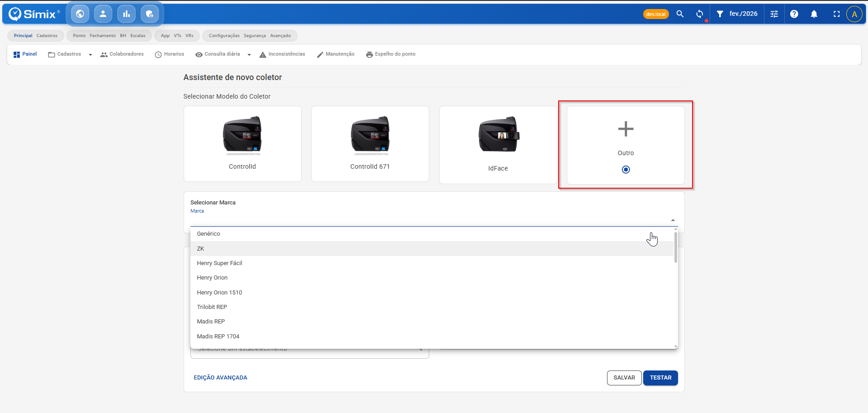Open the Painel toolbar item
Screen dimensions: 868x413
point(25,54)
